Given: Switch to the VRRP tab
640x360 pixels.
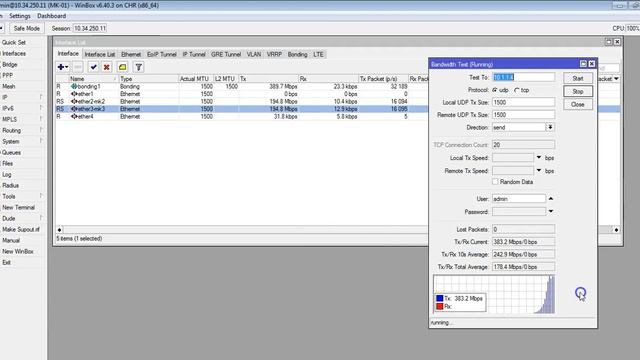Looking at the screenshot, I should 274,54.
